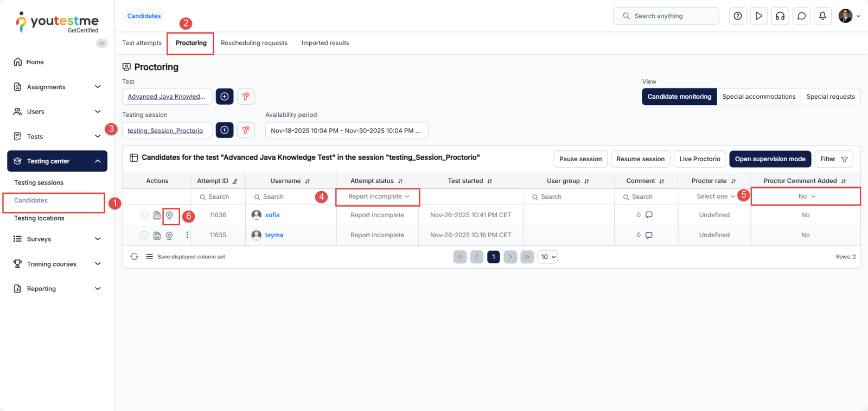Open the Test attempts tab
Image resolution: width=868 pixels, height=411 pixels.
(x=142, y=43)
